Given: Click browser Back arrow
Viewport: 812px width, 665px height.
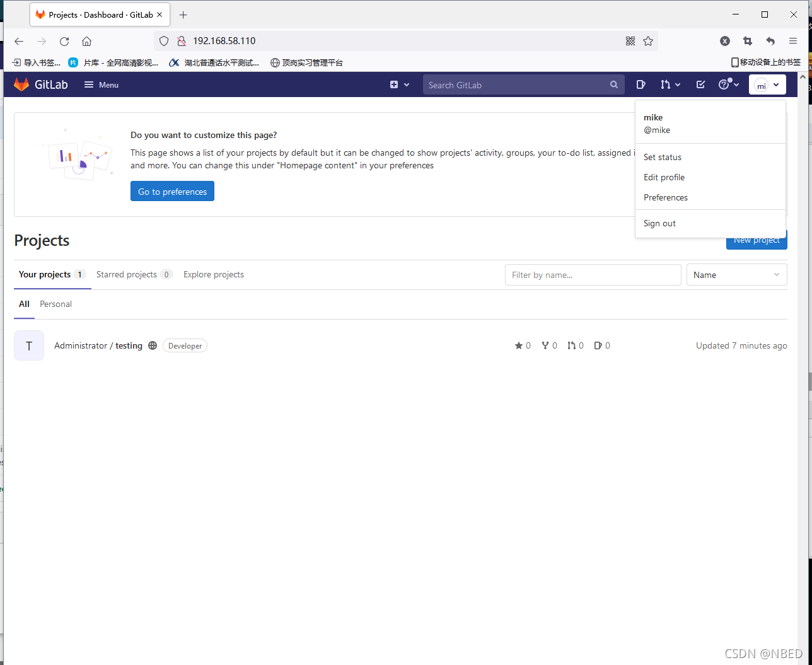Looking at the screenshot, I should click(19, 41).
